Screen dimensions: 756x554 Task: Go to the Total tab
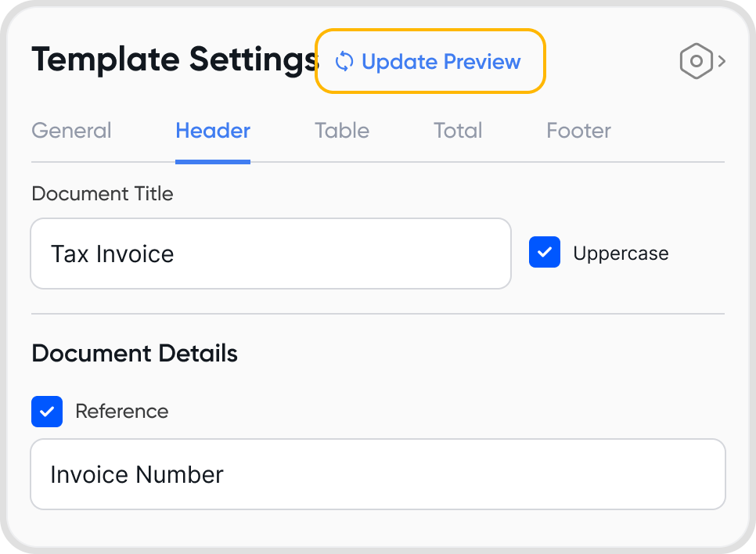[458, 131]
